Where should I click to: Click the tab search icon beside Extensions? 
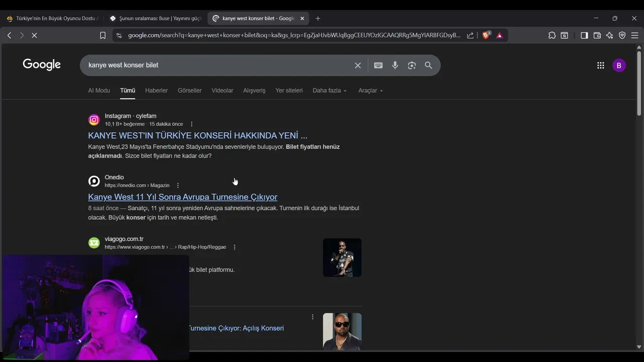565,35
